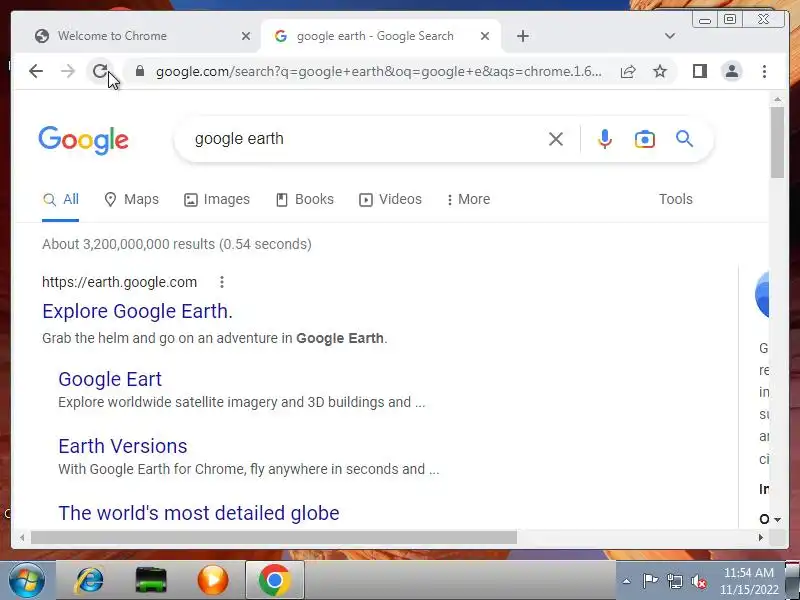
Task: Close the Welcome to Chrome tab
Action: coord(245,36)
